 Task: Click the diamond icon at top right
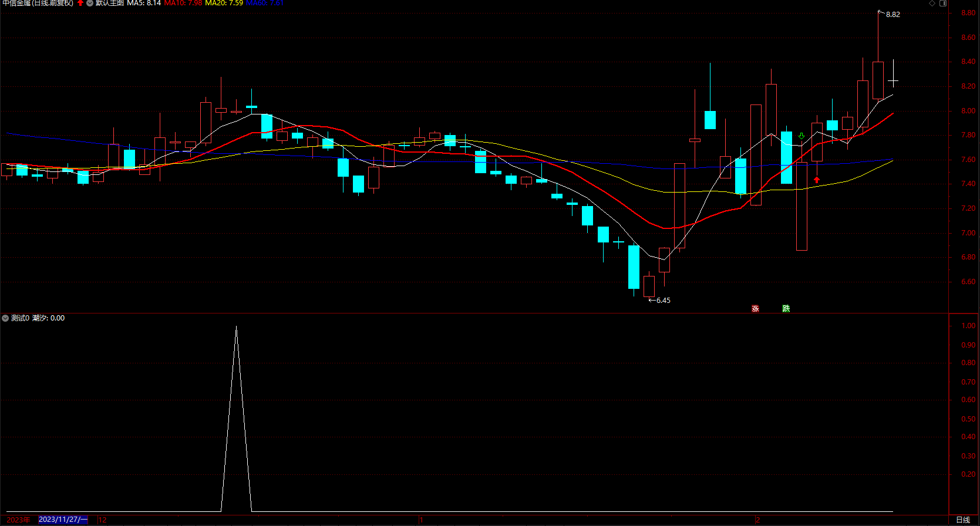pyautogui.click(x=932, y=3)
